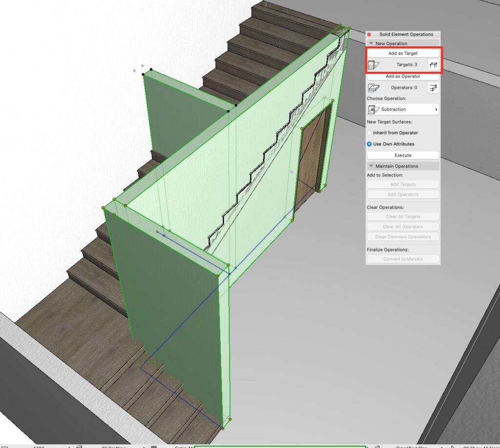This screenshot has width=500, height=448.
Task: Select the Use Own Attributes option
Action: pyautogui.click(x=370, y=144)
